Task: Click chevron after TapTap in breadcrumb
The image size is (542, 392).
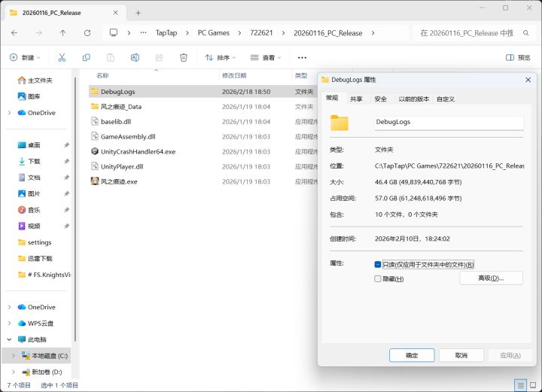Action: pyautogui.click(x=187, y=33)
